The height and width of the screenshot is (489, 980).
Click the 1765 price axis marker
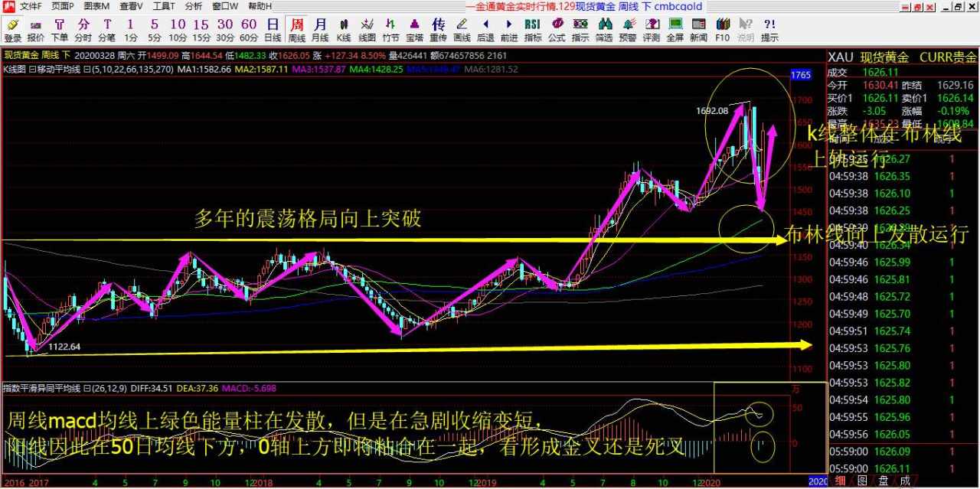pos(801,75)
